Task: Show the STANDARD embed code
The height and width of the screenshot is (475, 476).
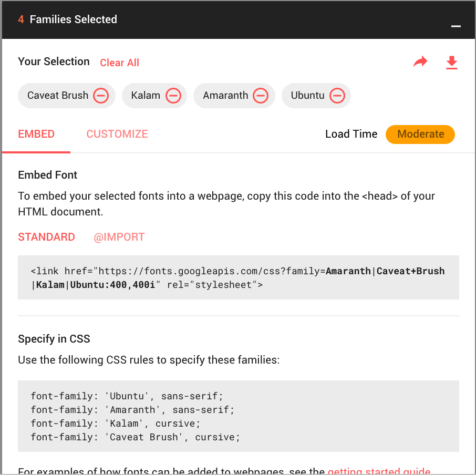Action: click(46, 237)
